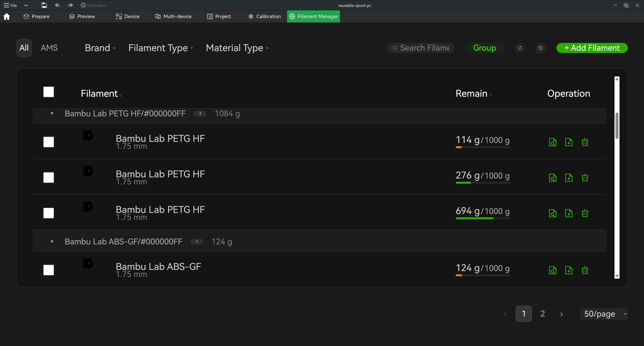The image size is (644, 346).
Task: Sort by the Remain column header
Action: pyautogui.click(x=473, y=93)
